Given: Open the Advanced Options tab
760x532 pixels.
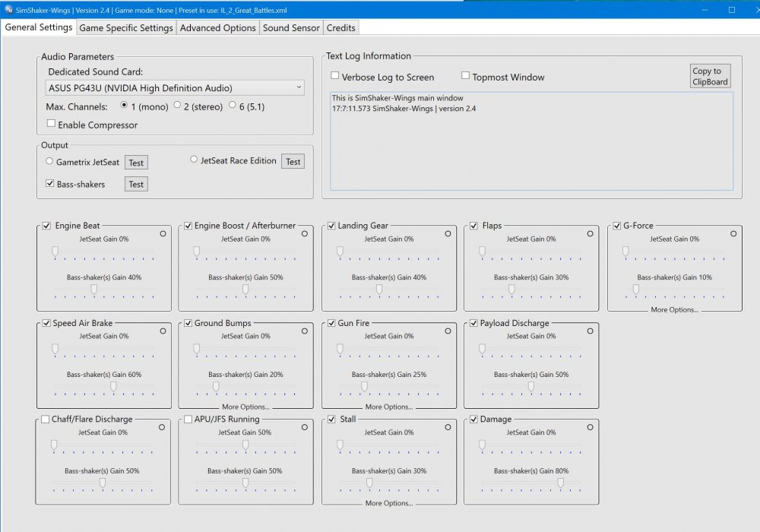Looking at the screenshot, I should 219,27.
